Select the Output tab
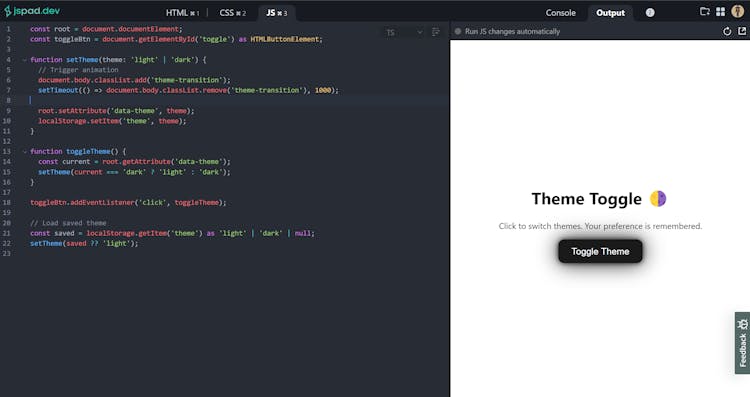This screenshot has width=750, height=397. (x=610, y=13)
